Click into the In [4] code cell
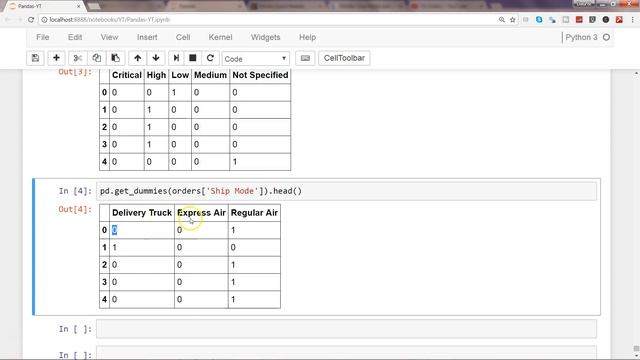This screenshot has height=360, width=640. coord(346,191)
